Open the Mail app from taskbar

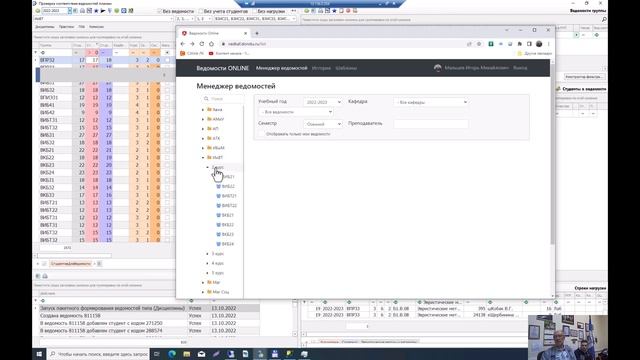click(x=201, y=354)
